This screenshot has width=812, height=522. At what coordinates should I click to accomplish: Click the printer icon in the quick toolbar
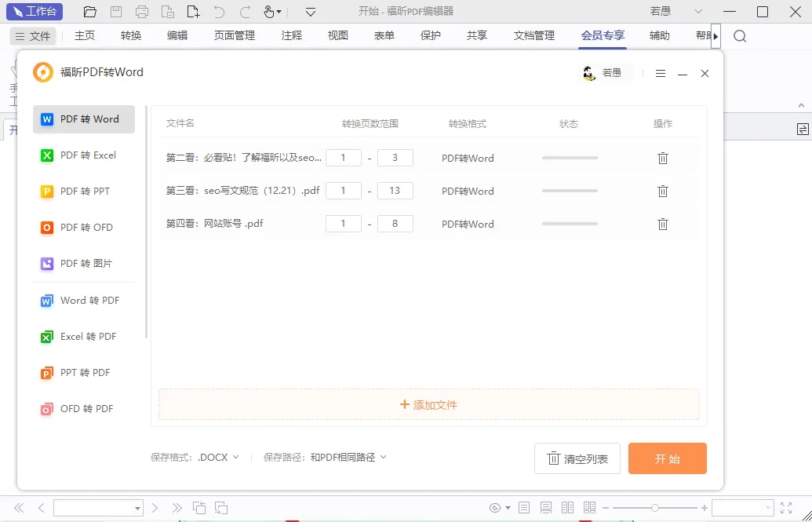click(x=141, y=12)
